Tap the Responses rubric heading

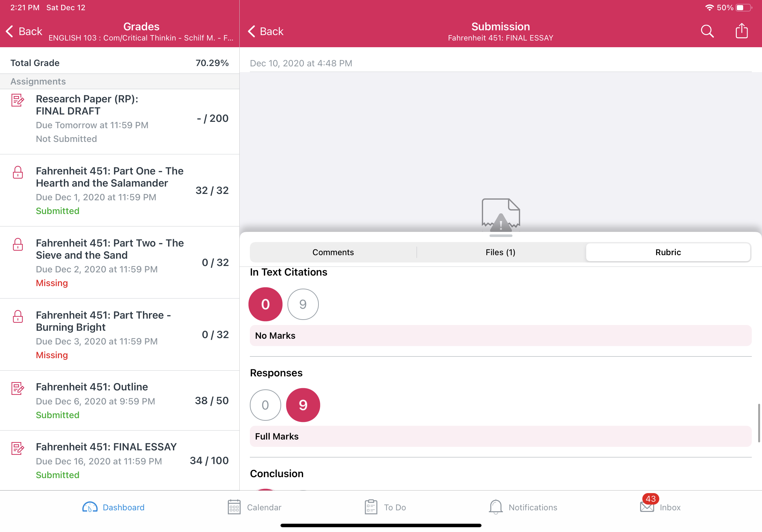tap(276, 373)
